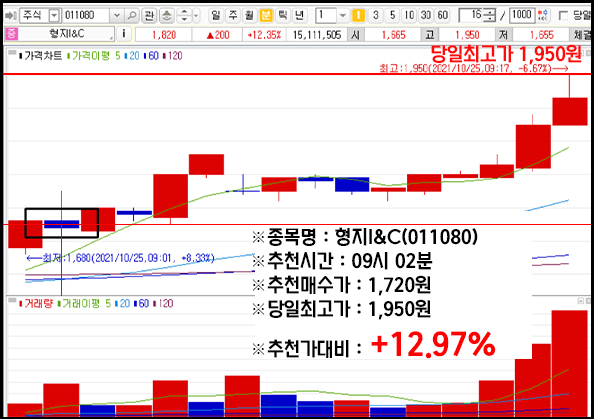Select the 10 minute interval button
The width and height of the screenshot is (594, 419).
(x=409, y=16)
